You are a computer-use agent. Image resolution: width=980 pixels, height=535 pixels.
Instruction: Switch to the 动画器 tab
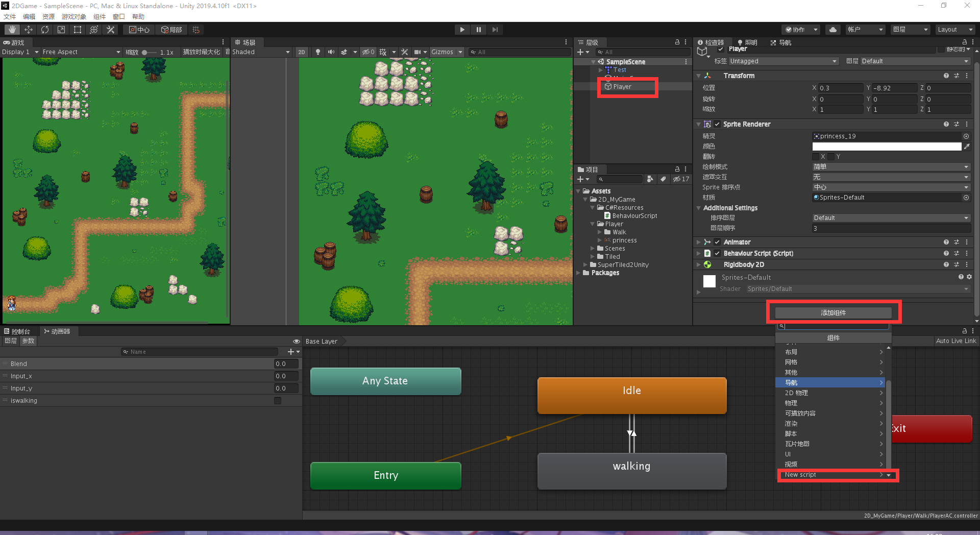coord(58,331)
